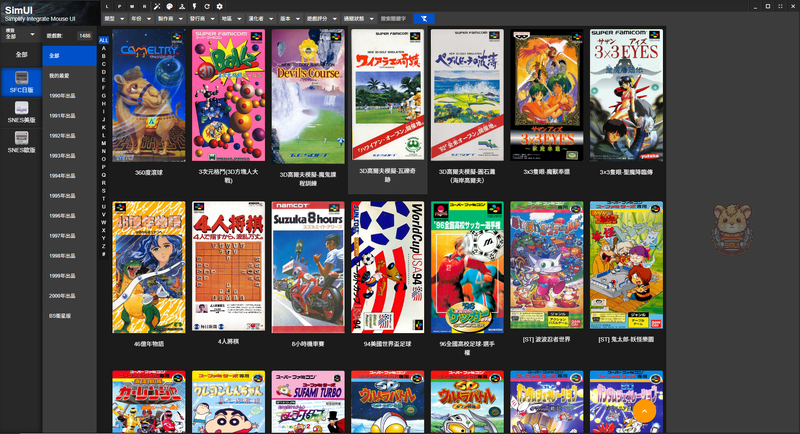Open the 我的最愛 favorites category
The height and width of the screenshot is (434, 800).
pos(69,75)
